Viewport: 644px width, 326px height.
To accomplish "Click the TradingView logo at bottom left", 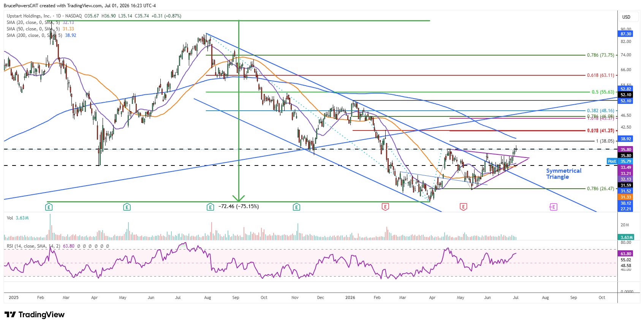I will pyautogui.click(x=35, y=315).
